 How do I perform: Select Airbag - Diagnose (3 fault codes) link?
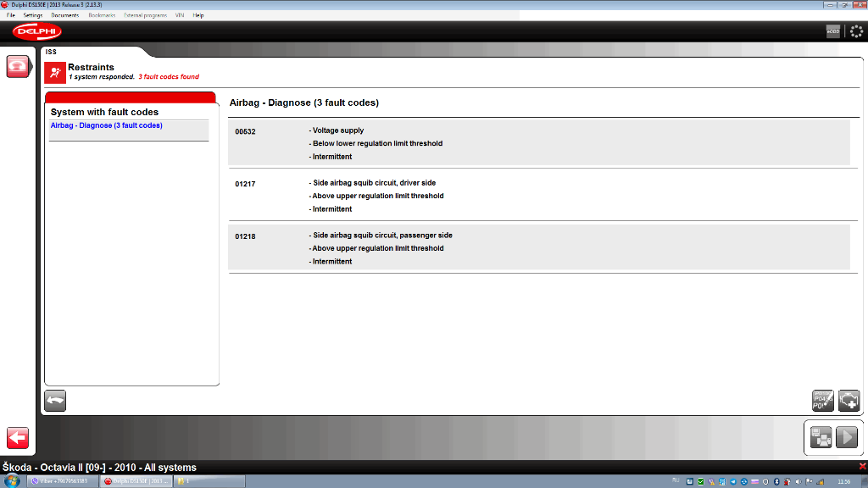click(106, 125)
